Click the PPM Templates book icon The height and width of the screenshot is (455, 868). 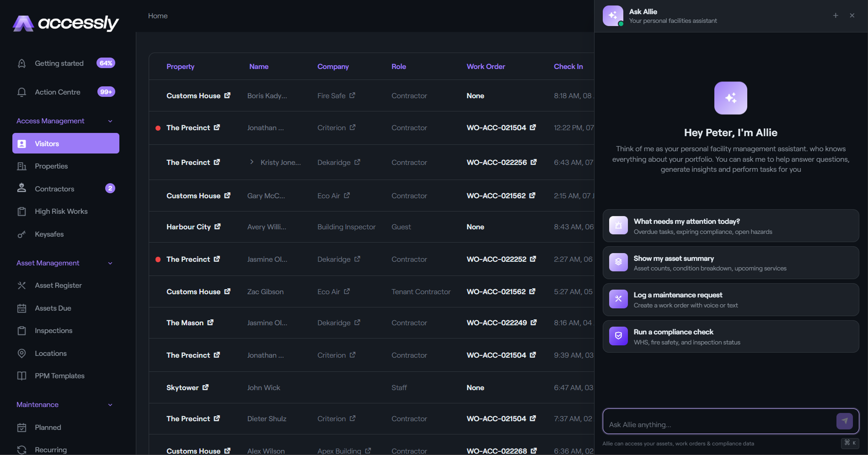click(21, 376)
